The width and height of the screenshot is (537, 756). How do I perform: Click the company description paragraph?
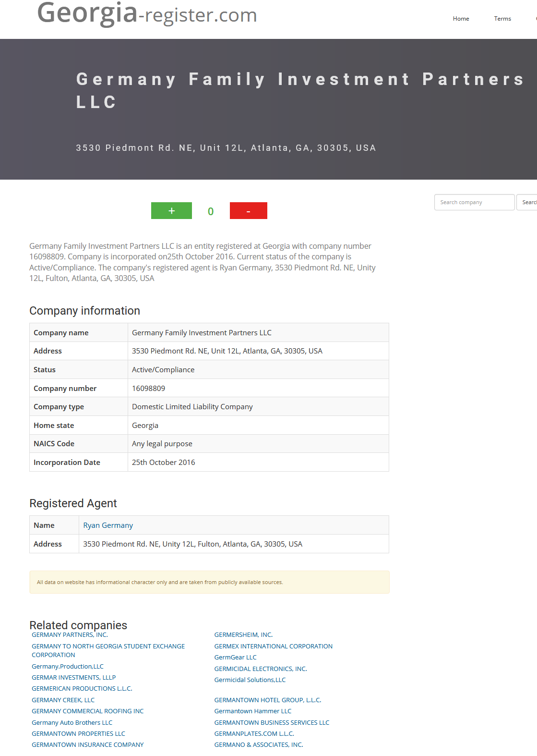[203, 262]
